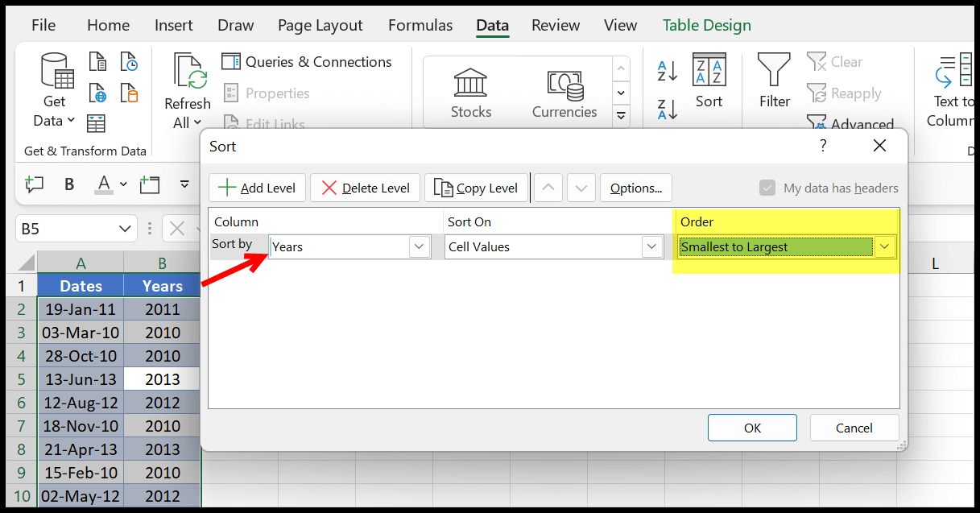This screenshot has width=980, height=513.
Task: Confirm sort with OK button
Action: pos(752,428)
